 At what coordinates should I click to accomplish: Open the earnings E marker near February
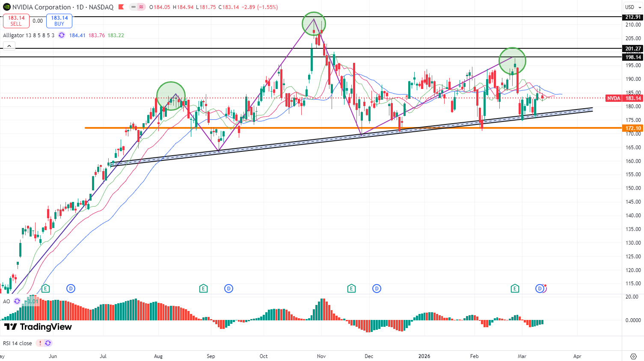click(515, 289)
